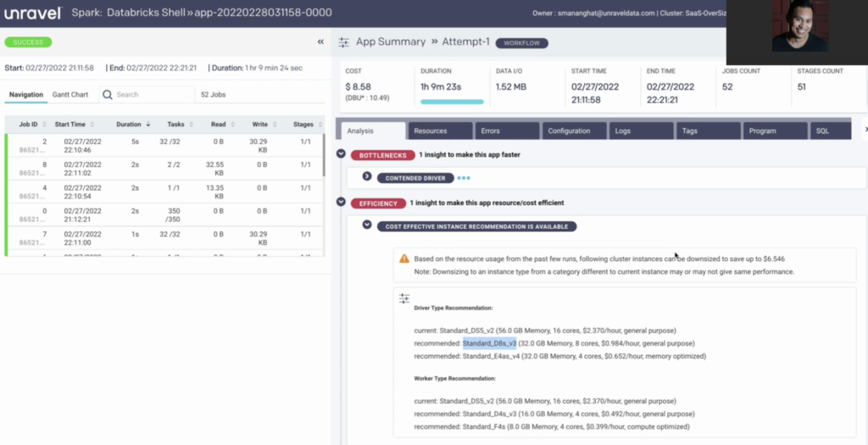Click the $ 8.58 cost value

pyautogui.click(x=359, y=87)
